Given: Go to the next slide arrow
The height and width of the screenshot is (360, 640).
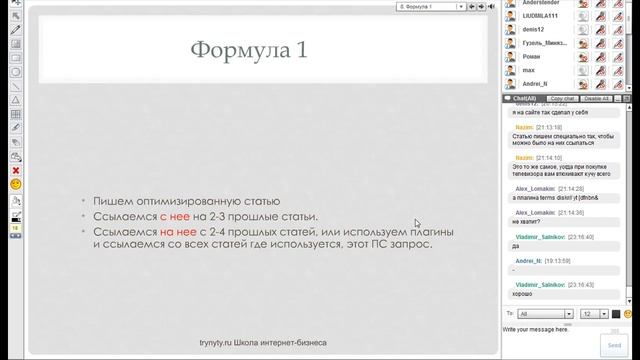Looking at the screenshot, I should 481,7.
